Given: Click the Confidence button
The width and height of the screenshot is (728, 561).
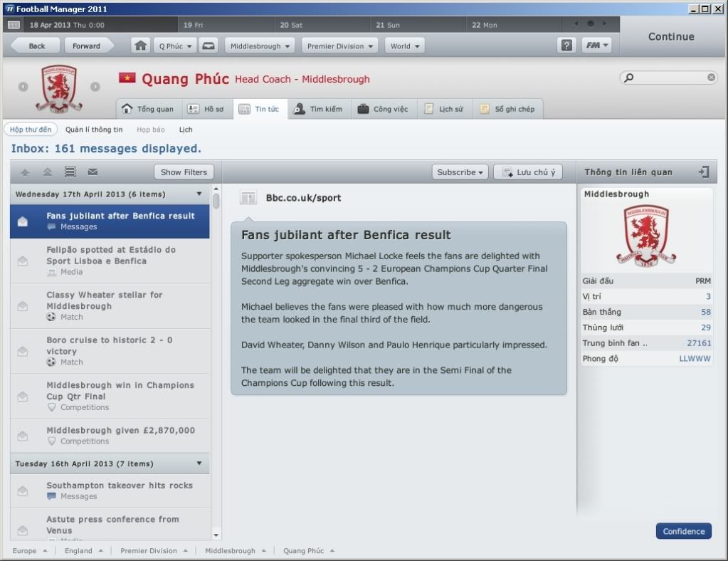Looking at the screenshot, I should coord(683,531).
